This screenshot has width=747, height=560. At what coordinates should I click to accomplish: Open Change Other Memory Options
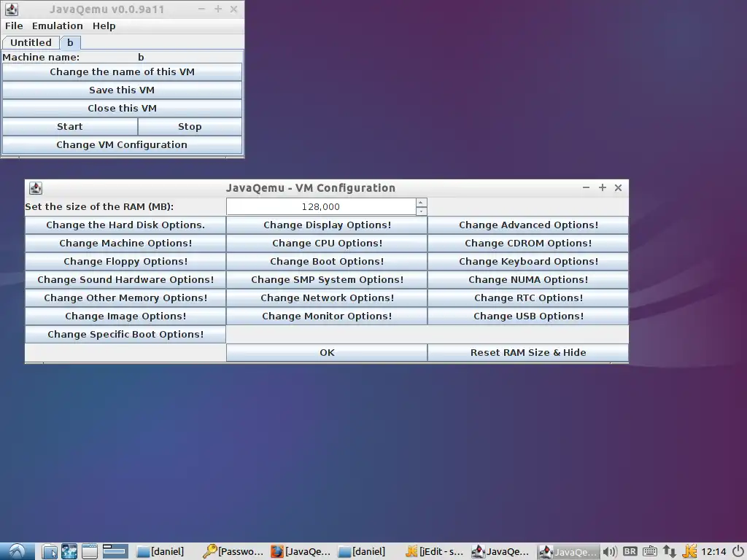pyautogui.click(x=125, y=297)
